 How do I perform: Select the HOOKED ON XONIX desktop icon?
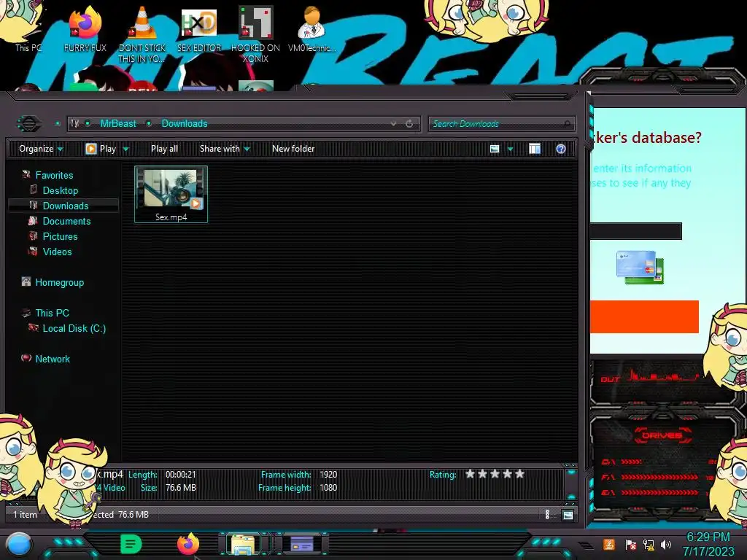point(255,34)
